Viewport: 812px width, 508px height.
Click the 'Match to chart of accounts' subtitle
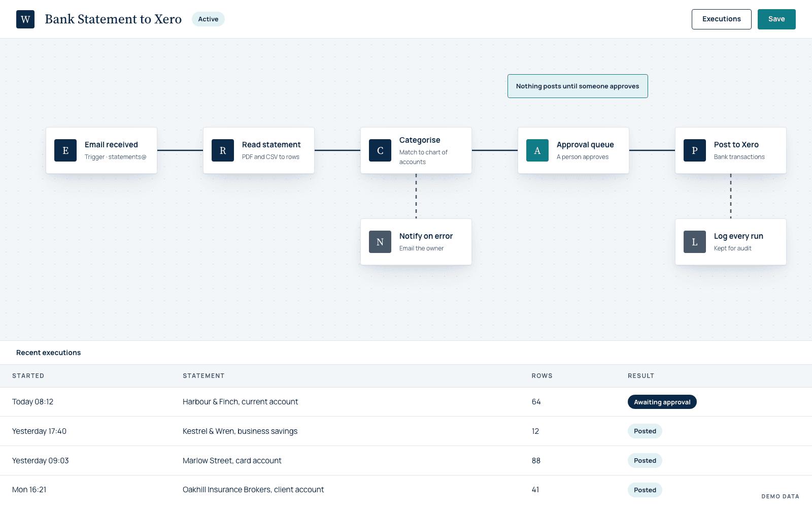(423, 157)
